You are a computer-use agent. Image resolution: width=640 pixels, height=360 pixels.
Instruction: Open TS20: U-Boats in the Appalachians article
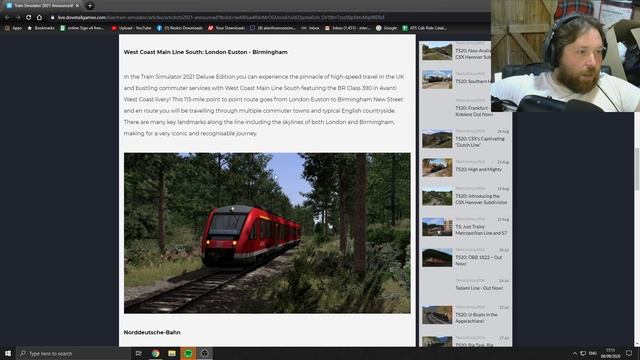point(476,318)
